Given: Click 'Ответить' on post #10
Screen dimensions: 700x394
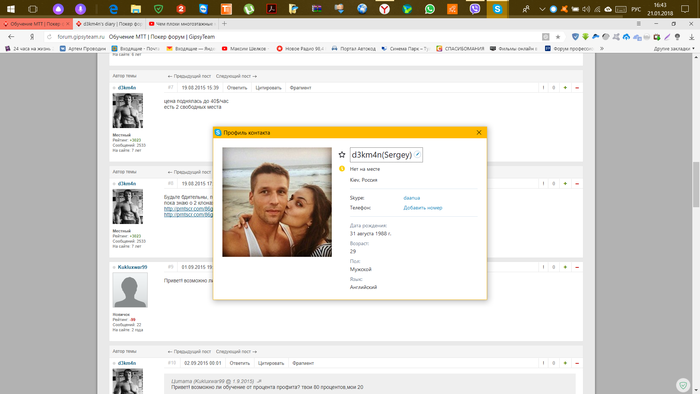Looking at the screenshot, I should pyautogui.click(x=239, y=363).
